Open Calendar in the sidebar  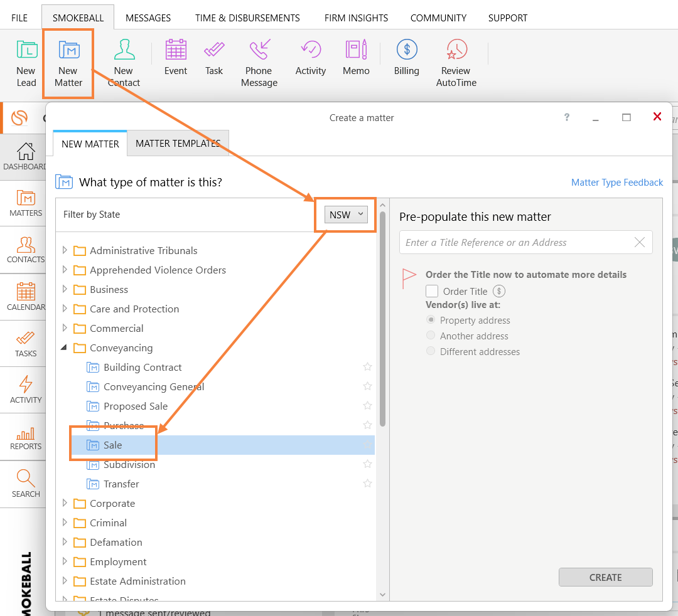(x=26, y=296)
